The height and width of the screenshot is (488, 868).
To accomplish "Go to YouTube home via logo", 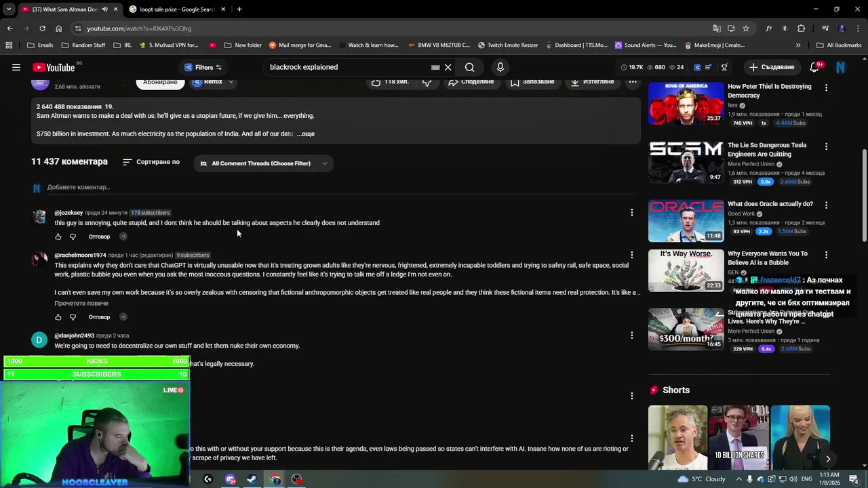I will (54, 67).
